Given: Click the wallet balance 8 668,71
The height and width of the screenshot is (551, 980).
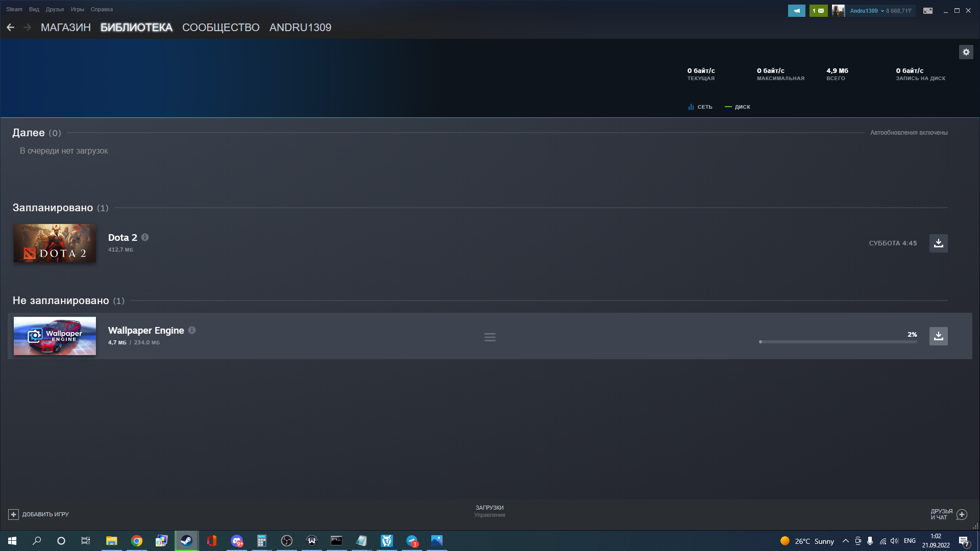Looking at the screenshot, I should (x=898, y=11).
